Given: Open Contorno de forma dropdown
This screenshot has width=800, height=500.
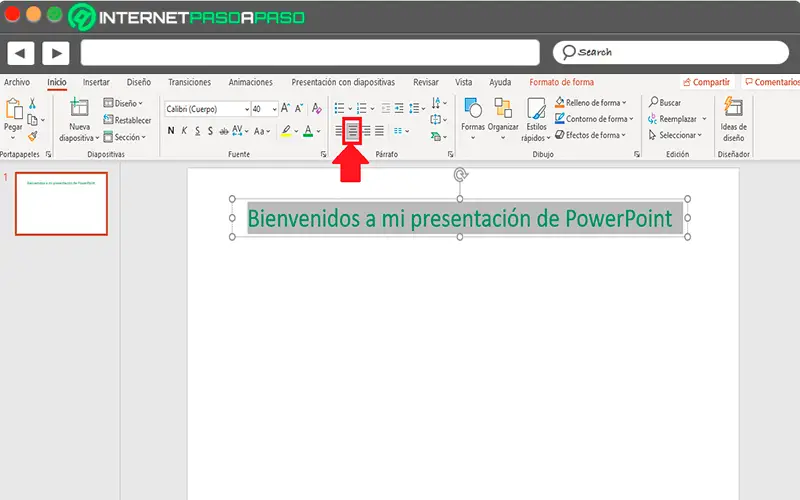Looking at the screenshot, I should click(594, 119).
